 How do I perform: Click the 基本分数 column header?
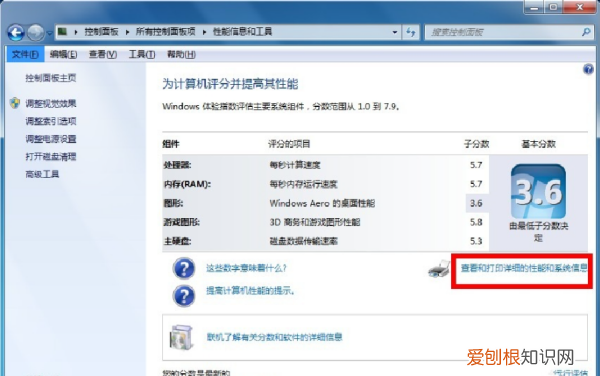point(538,144)
